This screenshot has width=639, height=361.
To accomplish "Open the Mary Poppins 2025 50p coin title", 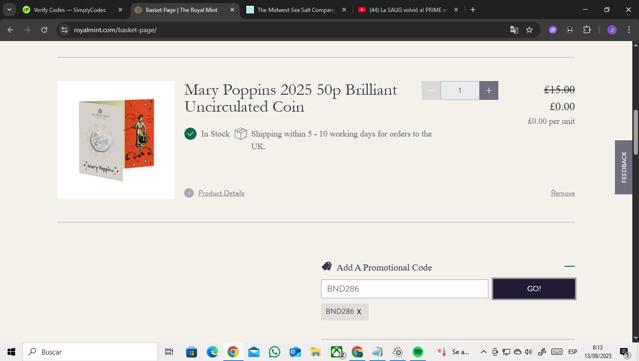I will click(291, 98).
